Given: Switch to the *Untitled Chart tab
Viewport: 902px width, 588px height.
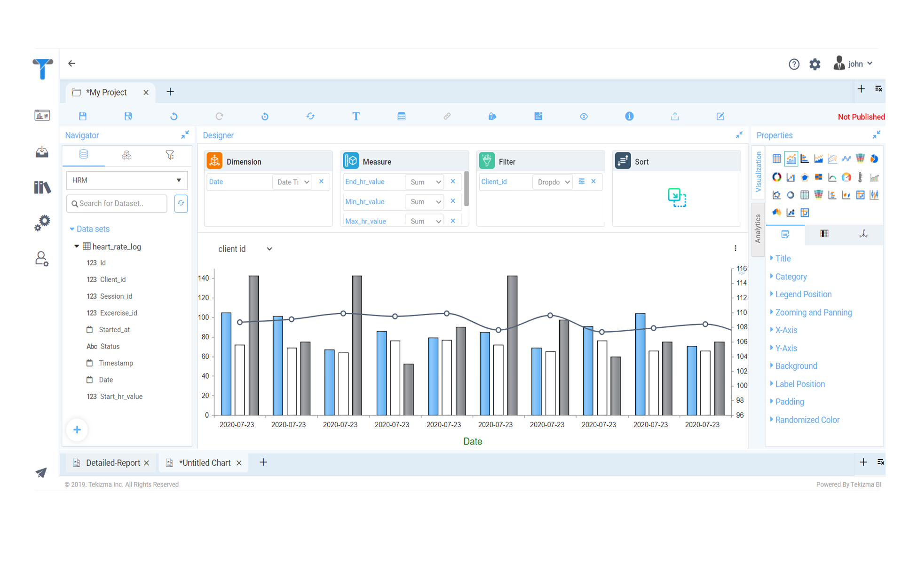Looking at the screenshot, I should (205, 463).
